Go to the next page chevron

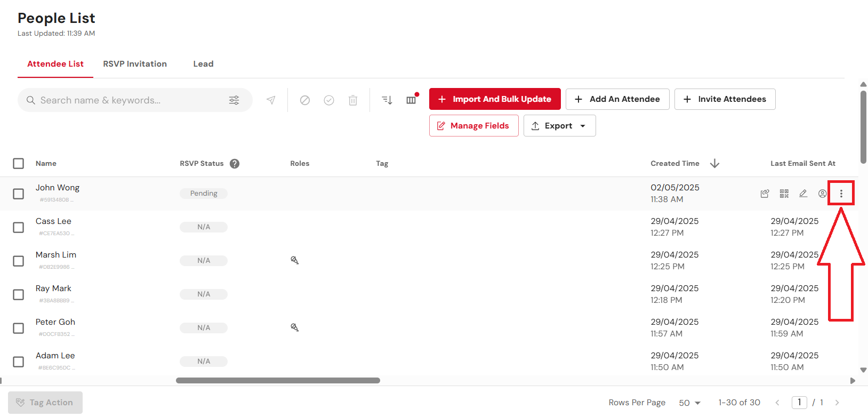[x=837, y=403]
